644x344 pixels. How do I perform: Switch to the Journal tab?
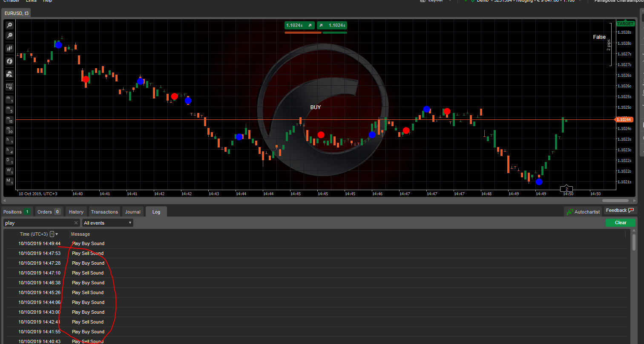[x=132, y=212]
